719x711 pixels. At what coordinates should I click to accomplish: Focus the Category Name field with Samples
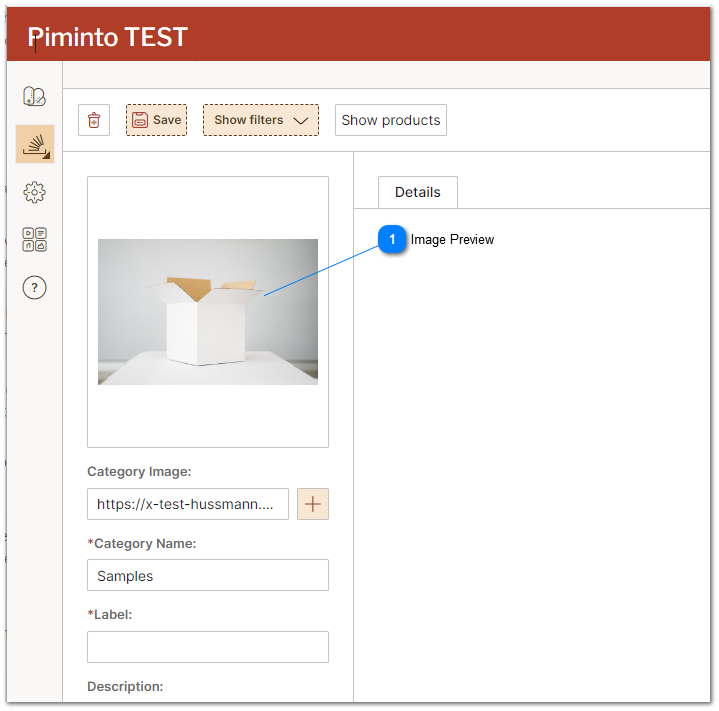(x=208, y=575)
